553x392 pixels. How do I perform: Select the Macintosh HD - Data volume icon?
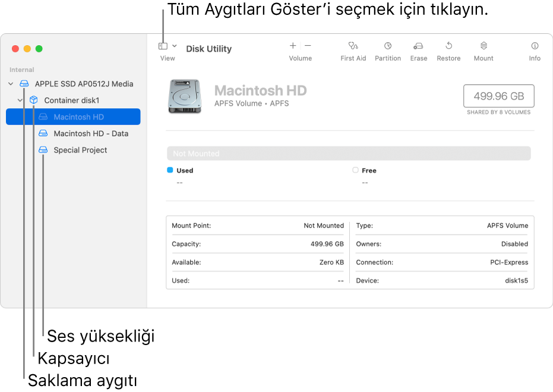[x=43, y=133]
